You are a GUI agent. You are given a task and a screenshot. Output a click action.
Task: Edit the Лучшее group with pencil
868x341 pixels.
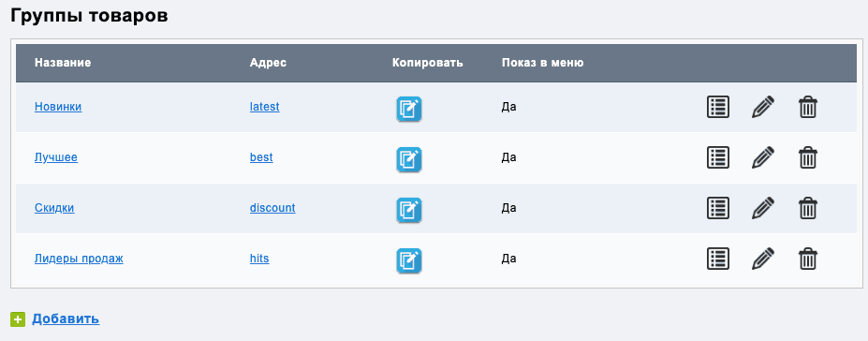point(763,157)
